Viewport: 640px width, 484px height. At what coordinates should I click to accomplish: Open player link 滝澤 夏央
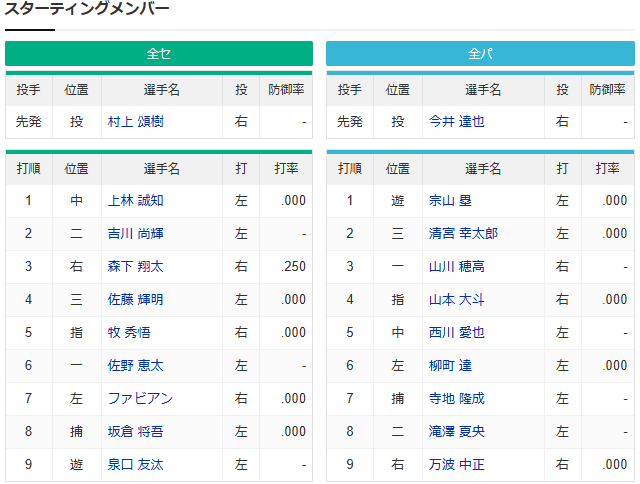(x=457, y=432)
